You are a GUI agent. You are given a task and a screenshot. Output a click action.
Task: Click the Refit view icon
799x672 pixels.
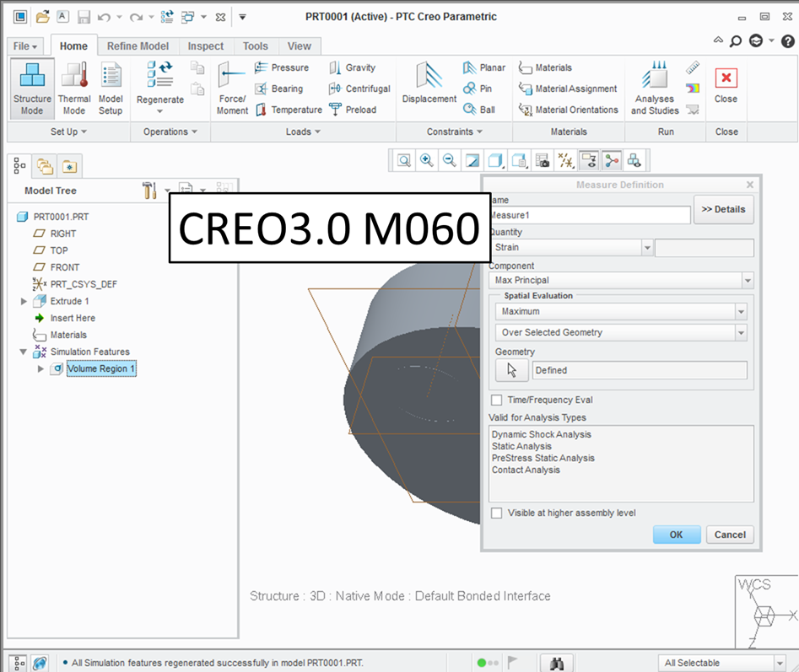tap(404, 161)
